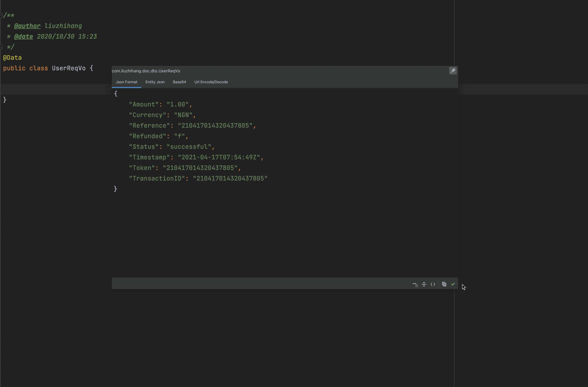Click the @Data annotation
Image resolution: width=588 pixels, height=387 pixels.
tap(12, 58)
